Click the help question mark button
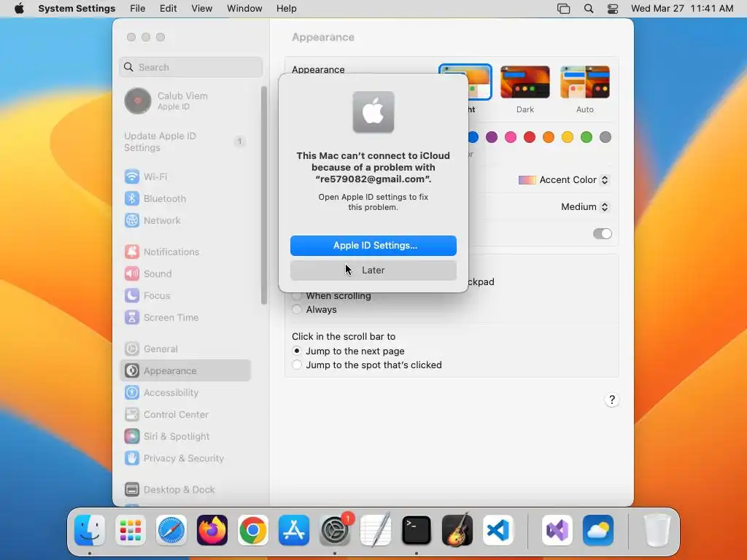Screen dimensions: 747x560 (x=612, y=400)
